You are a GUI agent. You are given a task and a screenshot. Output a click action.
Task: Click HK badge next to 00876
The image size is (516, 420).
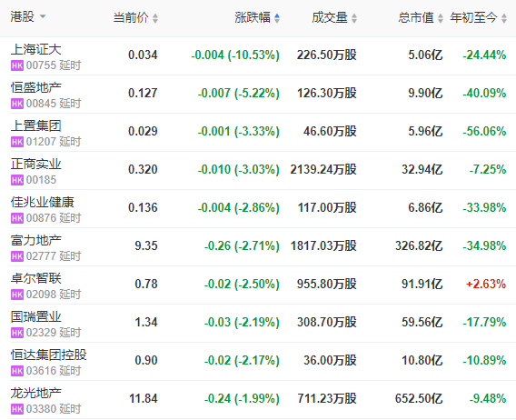click(17, 218)
